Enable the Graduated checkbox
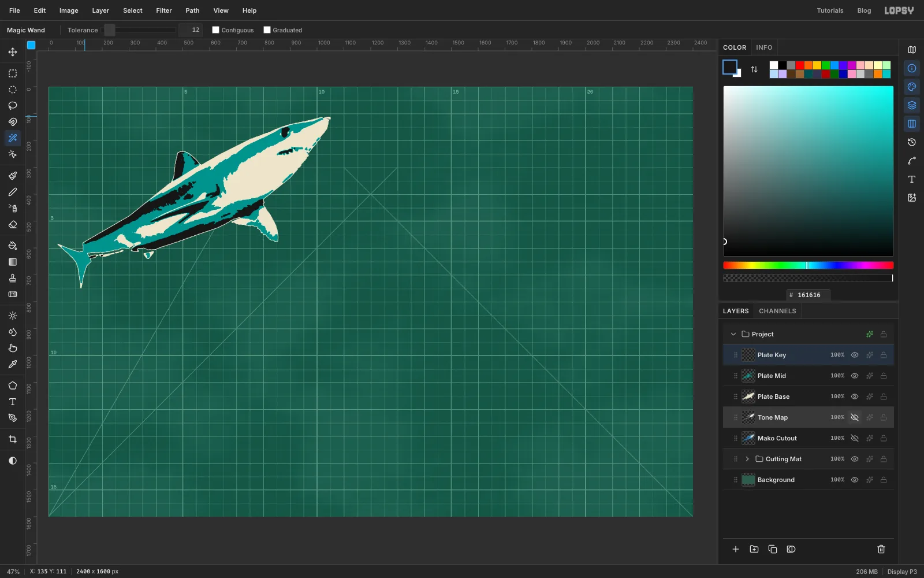This screenshot has height=578, width=924. (267, 30)
